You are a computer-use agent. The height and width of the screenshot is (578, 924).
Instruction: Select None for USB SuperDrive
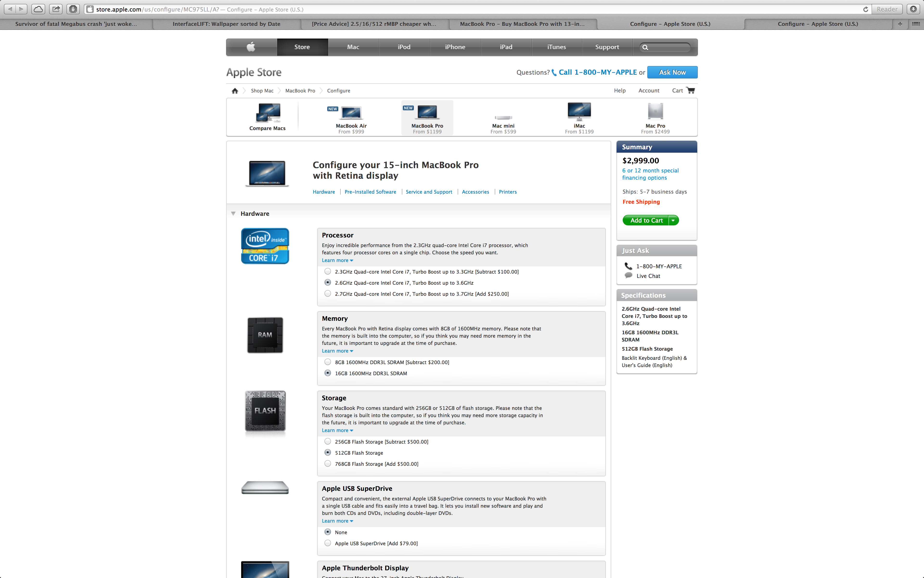(x=327, y=532)
